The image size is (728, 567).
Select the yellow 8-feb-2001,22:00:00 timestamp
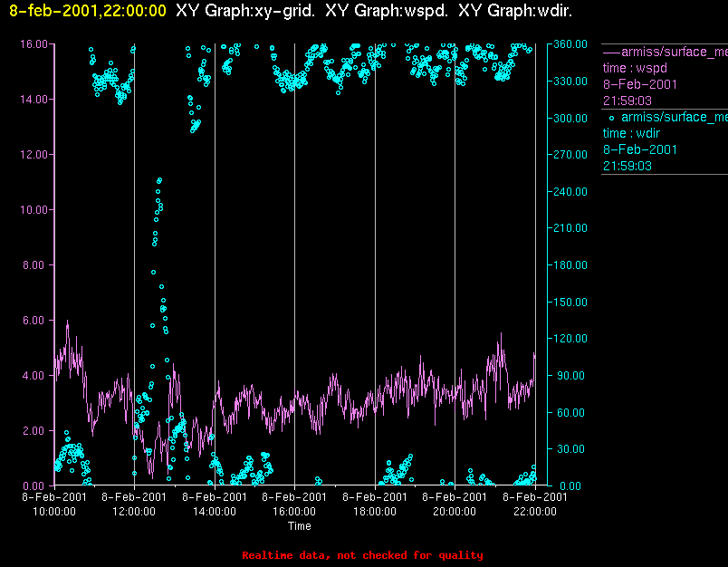point(88,11)
